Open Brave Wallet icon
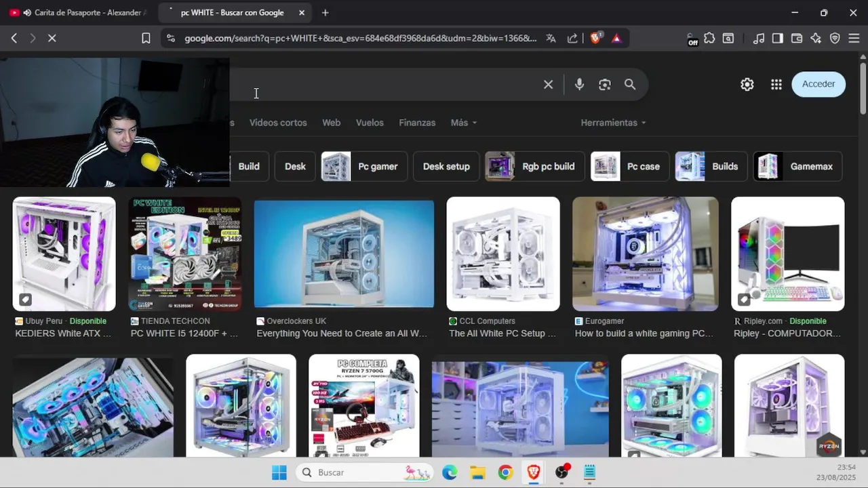The width and height of the screenshot is (868, 488). [797, 39]
